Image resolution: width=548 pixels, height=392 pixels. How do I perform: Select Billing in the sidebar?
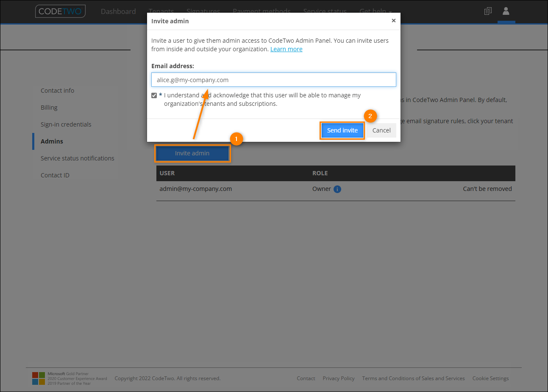[49, 108]
